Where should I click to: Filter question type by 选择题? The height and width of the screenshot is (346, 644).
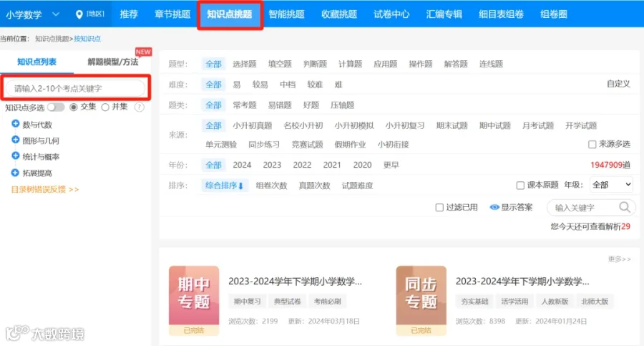pyautogui.click(x=245, y=64)
